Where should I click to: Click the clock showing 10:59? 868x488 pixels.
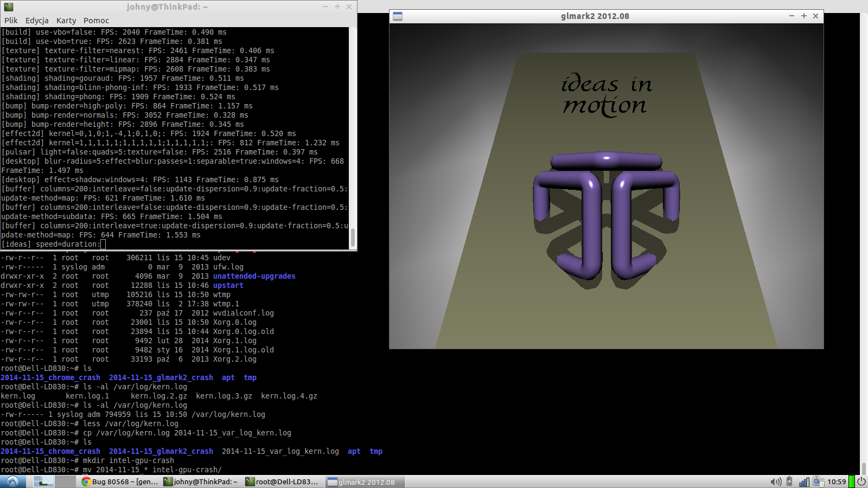[837, 481]
